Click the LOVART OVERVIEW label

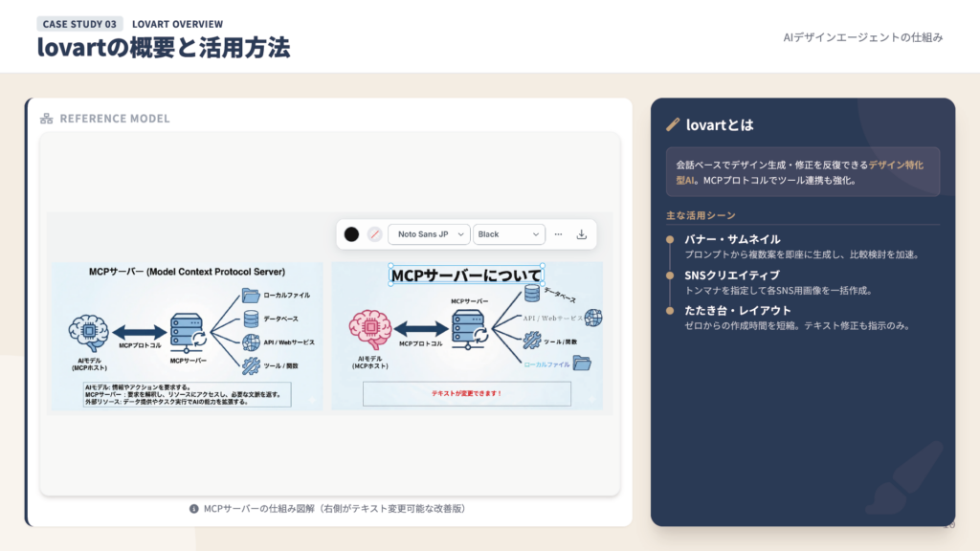pos(177,24)
